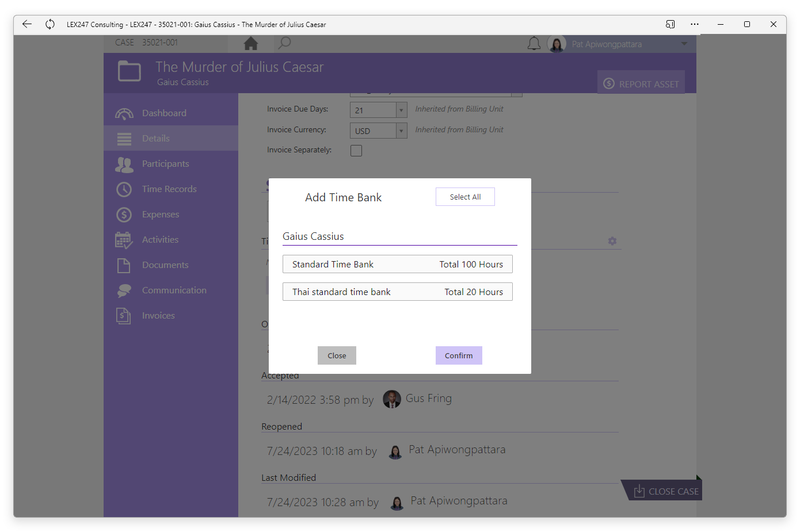Open the search magnifier icon

tap(284, 43)
